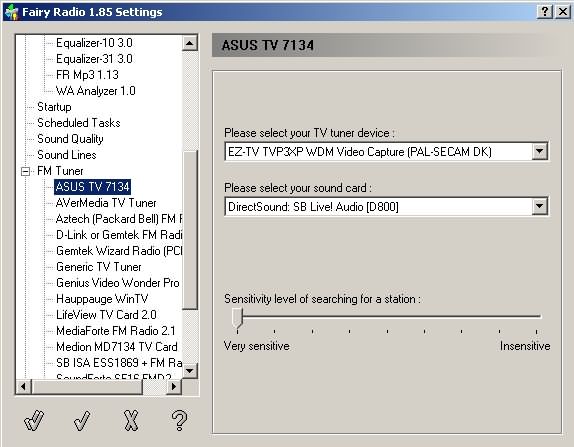This screenshot has width=574, height=447.
Task: Click the Insensitive label
Action: (525, 346)
